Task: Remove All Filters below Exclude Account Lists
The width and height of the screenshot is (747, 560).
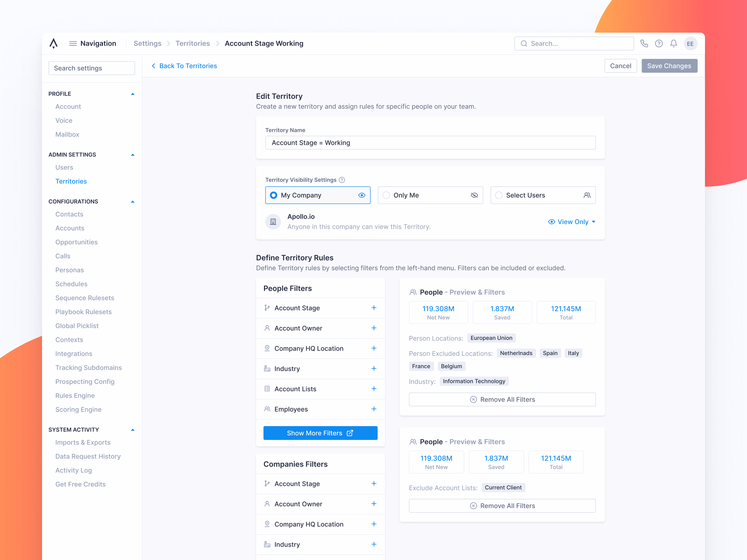Action: tap(502, 506)
